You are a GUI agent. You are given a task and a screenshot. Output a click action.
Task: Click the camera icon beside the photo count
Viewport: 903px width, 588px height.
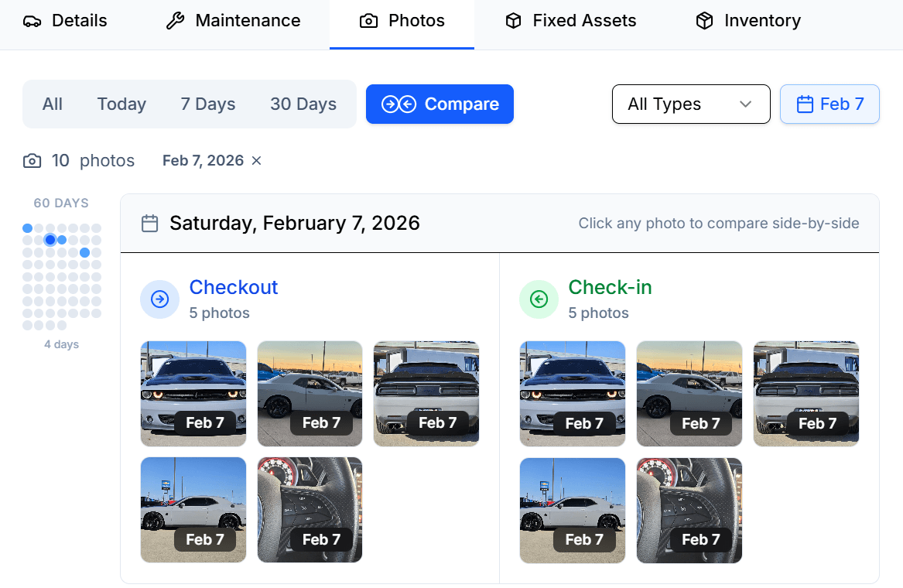pyautogui.click(x=32, y=160)
